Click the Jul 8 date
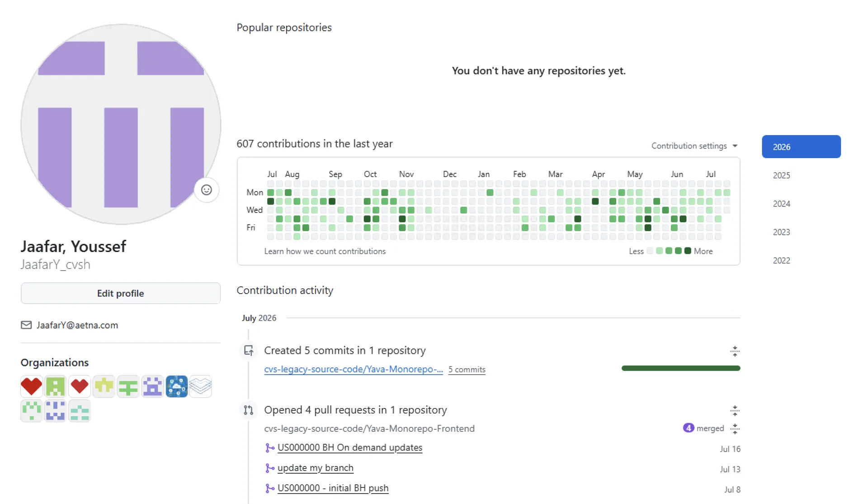Screen dimensions: 868x504 coord(732,490)
